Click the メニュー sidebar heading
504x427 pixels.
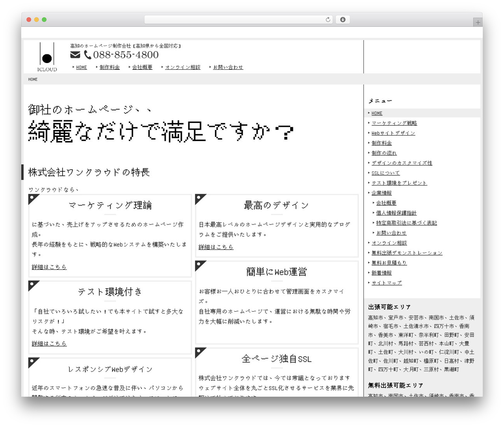[x=380, y=101]
